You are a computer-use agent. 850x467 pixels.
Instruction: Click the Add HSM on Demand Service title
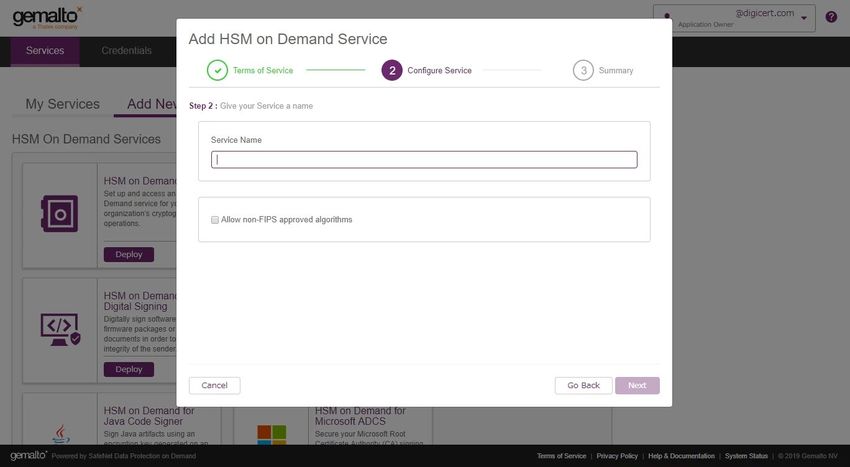coord(288,39)
